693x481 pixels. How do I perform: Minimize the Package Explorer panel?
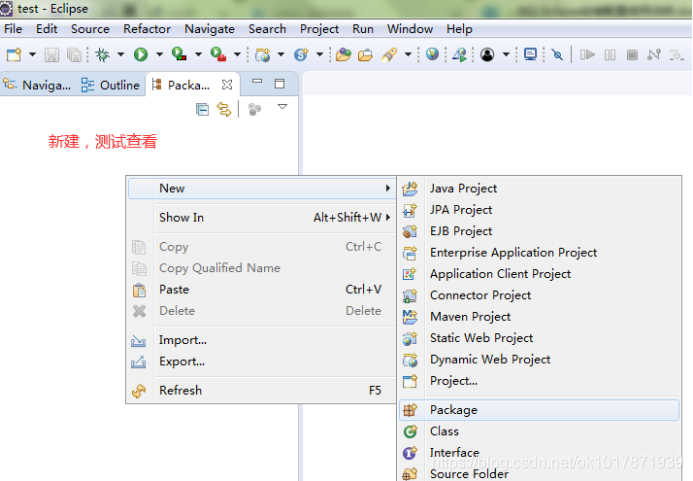pos(257,82)
